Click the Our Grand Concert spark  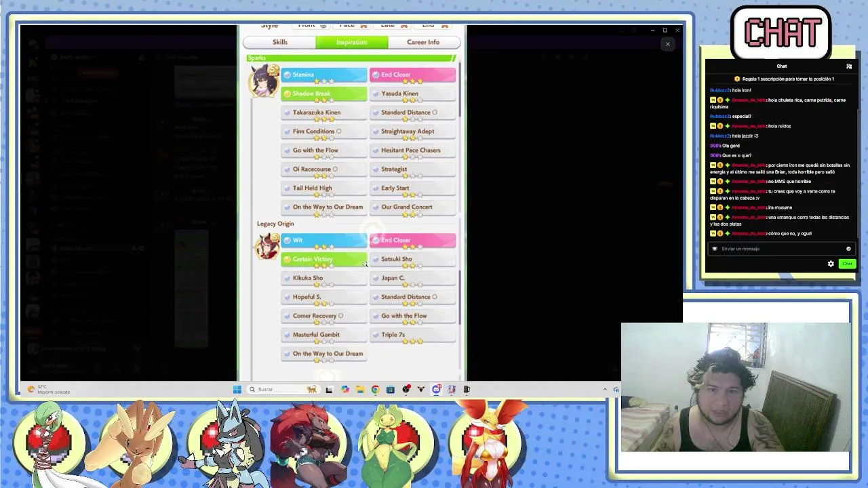[412, 208]
